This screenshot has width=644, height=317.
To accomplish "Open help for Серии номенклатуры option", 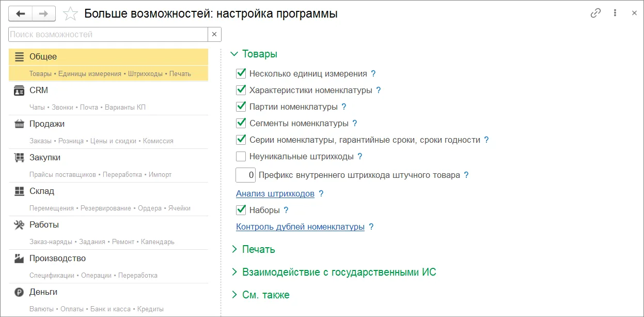I will [486, 140].
